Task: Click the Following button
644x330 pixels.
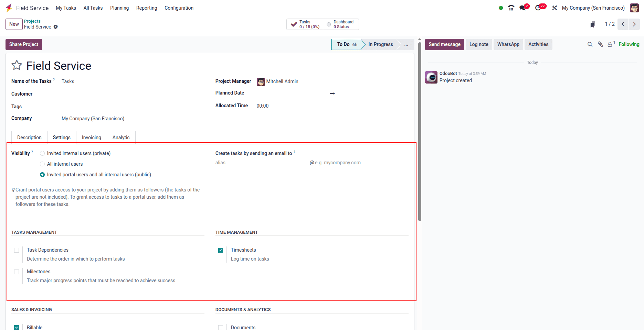Action: point(629,44)
